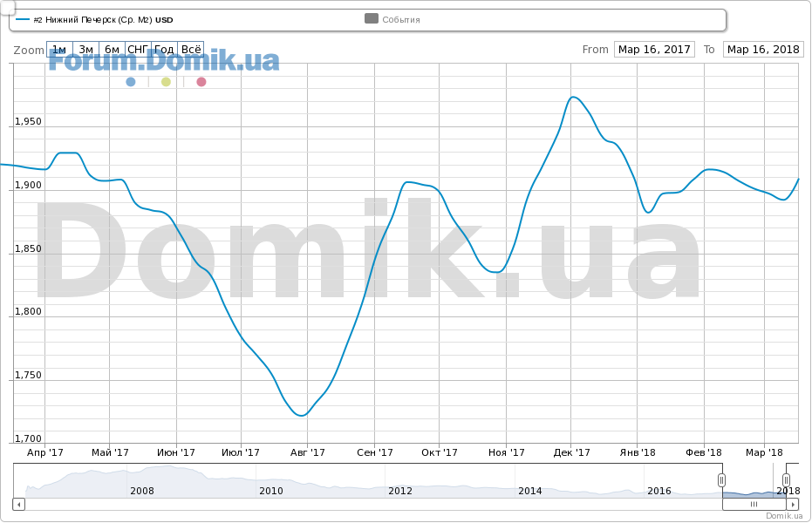The height and width of the screenshot is (523, 812).
Task: Click the Мар '18 axis label
Action: point(764,452)
